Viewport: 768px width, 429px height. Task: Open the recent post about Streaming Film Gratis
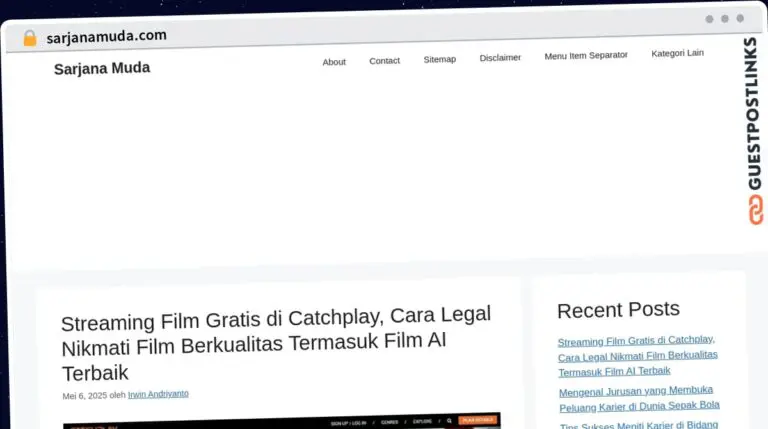point(637,355)
